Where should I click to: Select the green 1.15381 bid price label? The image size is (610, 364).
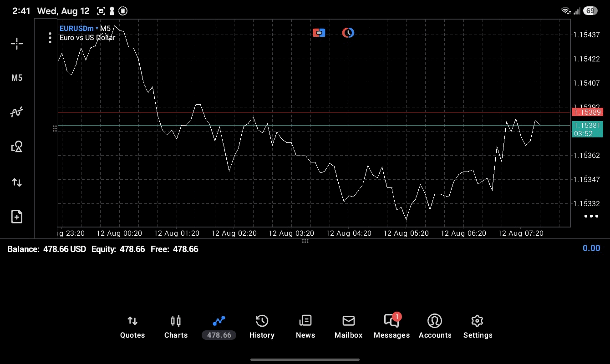(x=587, y=129)
